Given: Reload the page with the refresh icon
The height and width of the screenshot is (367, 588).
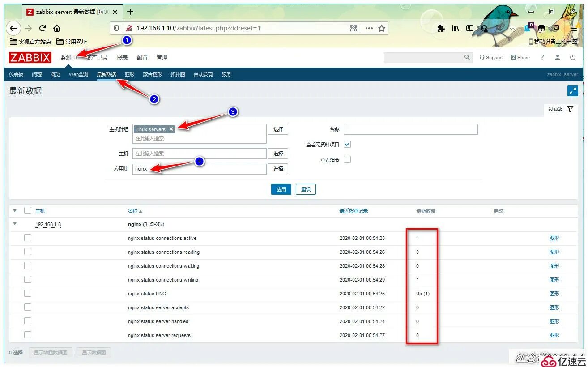Looking at the screenshot, I should [43, 28].
